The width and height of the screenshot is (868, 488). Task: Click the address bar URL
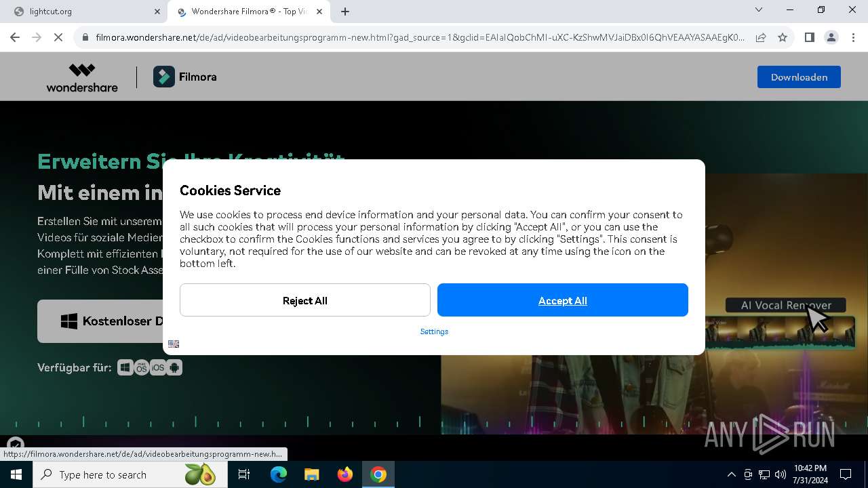pyautogui.click(x=420, y=37)
